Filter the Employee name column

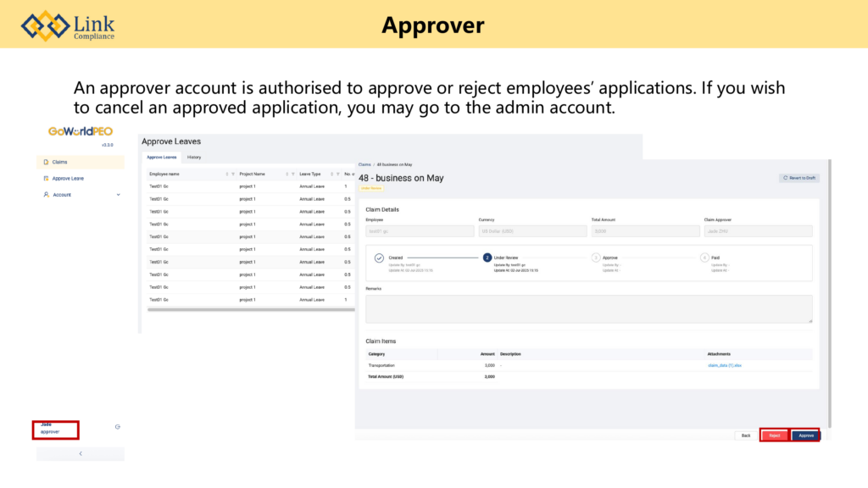click(233, 174)
